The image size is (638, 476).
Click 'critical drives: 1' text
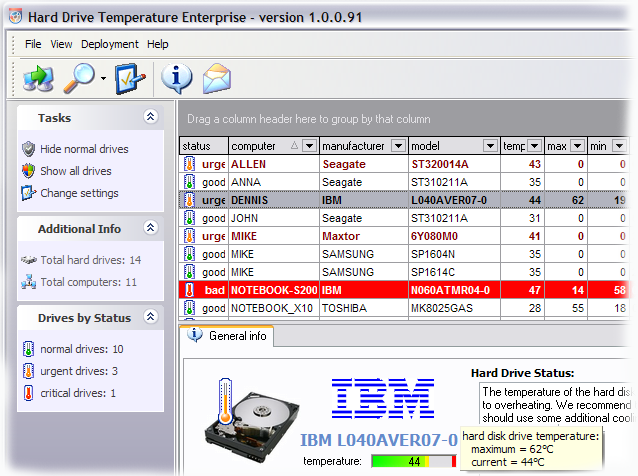(x=78, y=393)
